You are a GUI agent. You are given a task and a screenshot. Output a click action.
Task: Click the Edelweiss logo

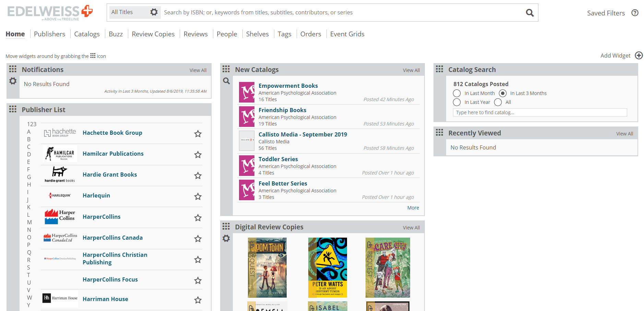click(x=50, y=12)
